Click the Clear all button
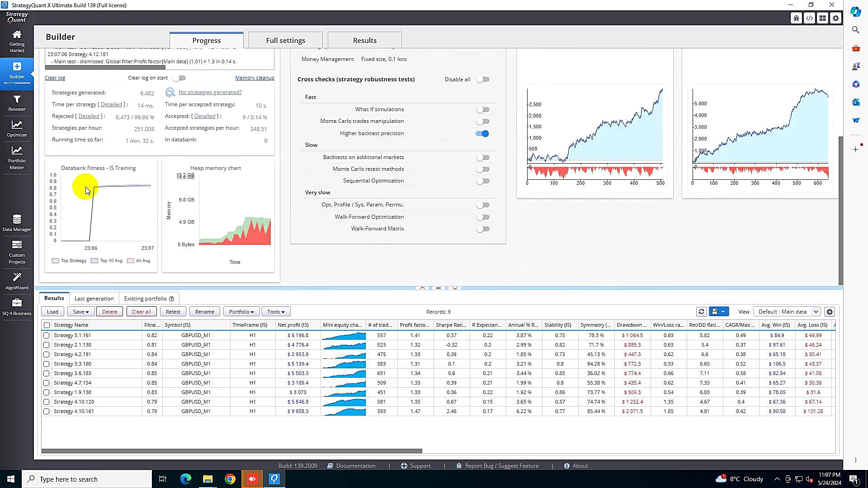The image size is (868, 488). click(x=142, y=311)
